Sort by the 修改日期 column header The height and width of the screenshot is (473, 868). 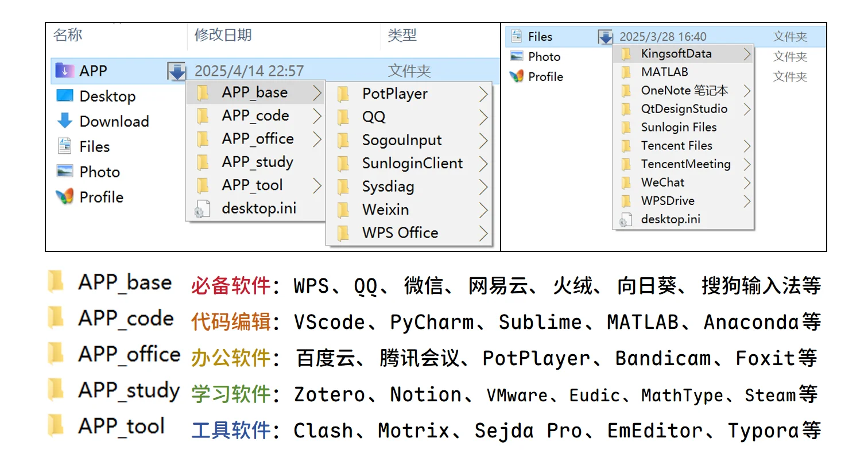pyautogui.click(x=223, y=36)
